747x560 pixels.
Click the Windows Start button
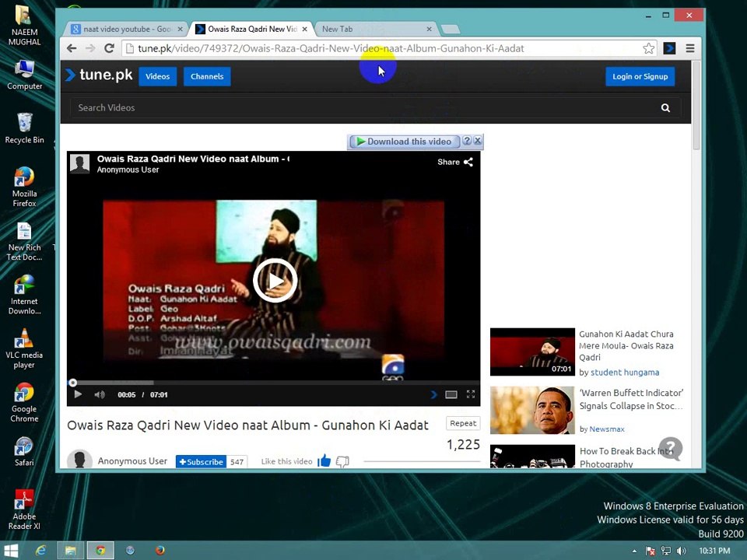click(10, 551)
